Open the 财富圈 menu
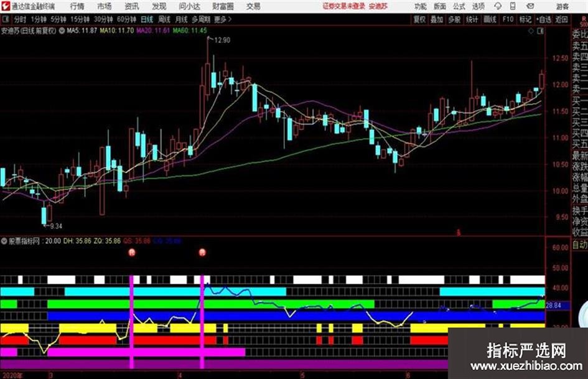The image size is (588, 379). tap(223, 6)
